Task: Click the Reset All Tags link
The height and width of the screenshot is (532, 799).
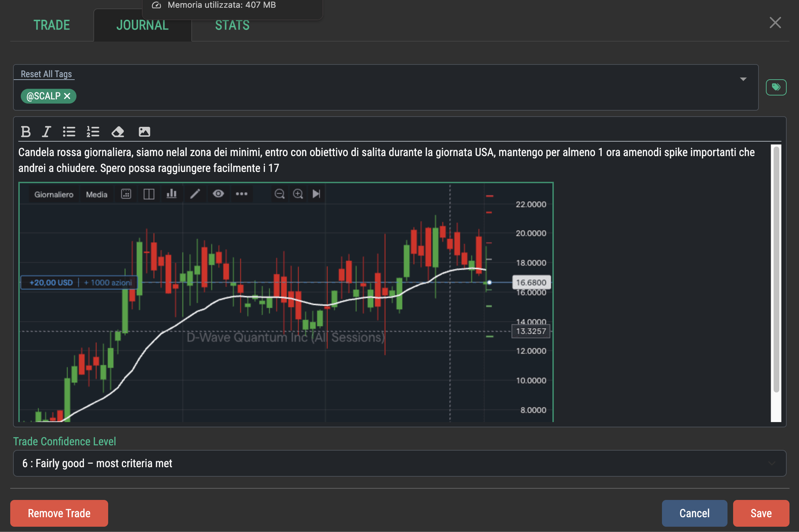Action: (46, 74)
